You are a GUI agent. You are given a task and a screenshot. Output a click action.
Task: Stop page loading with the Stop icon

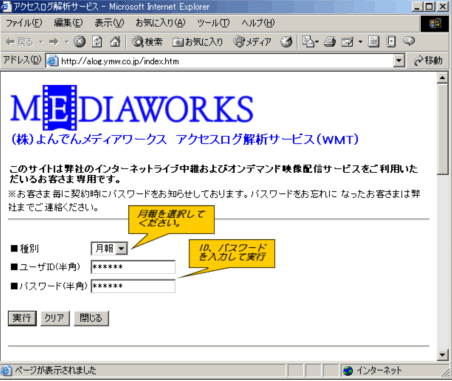(x=80, y=42)
